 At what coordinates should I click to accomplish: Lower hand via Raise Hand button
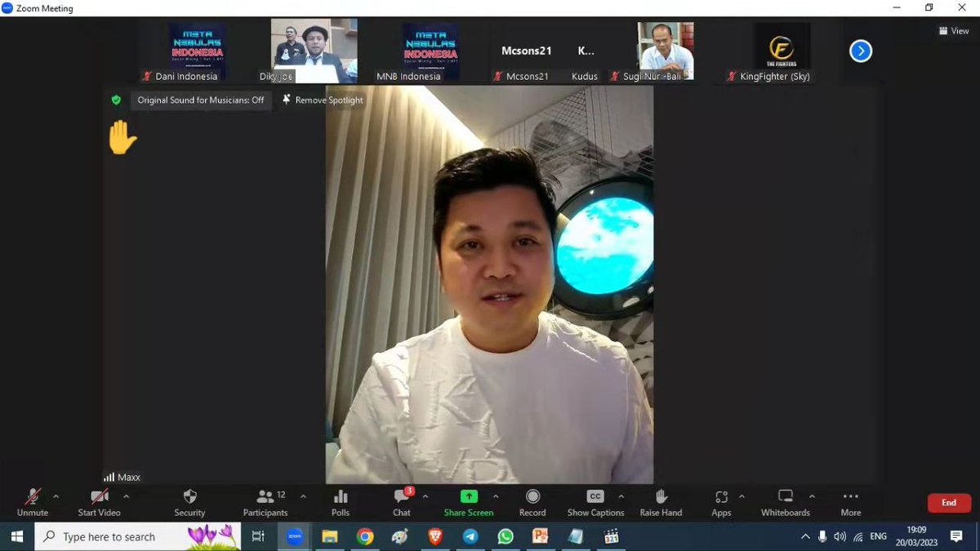click(661, 502)
